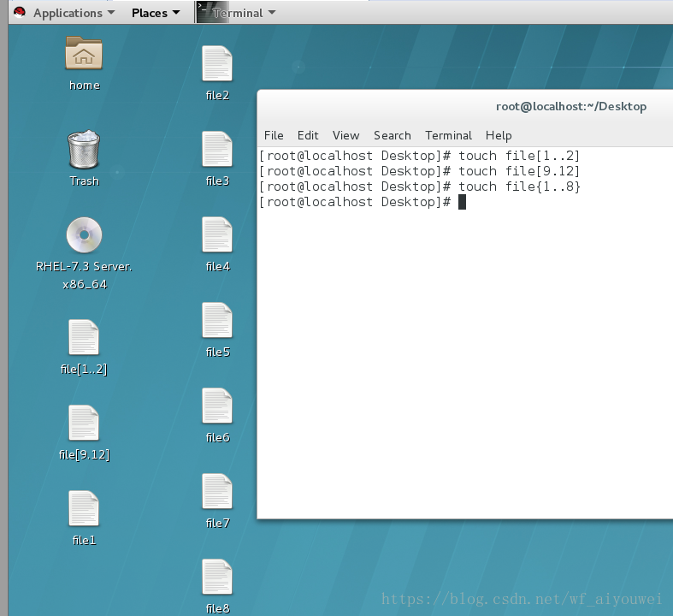The image size is (673, 616).
Task: Open the Terminal app menu in top panel
Action: (236, 13)
